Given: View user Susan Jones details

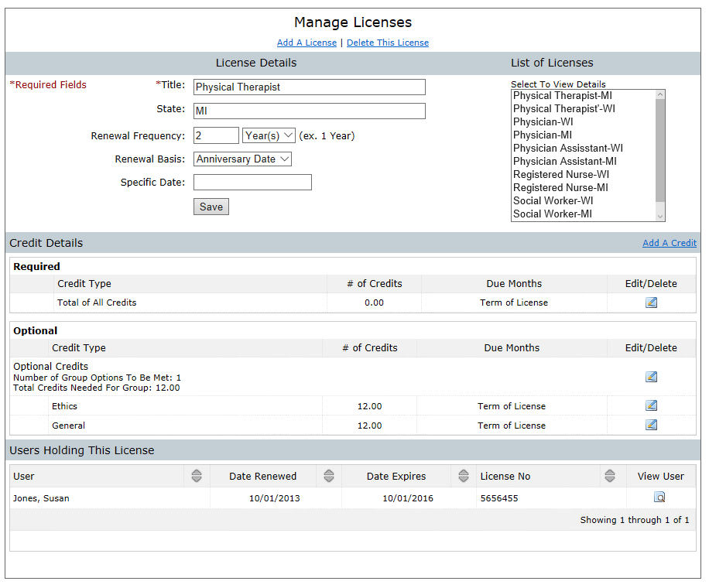Looking at the screenshot, I should tap(660, 497).
